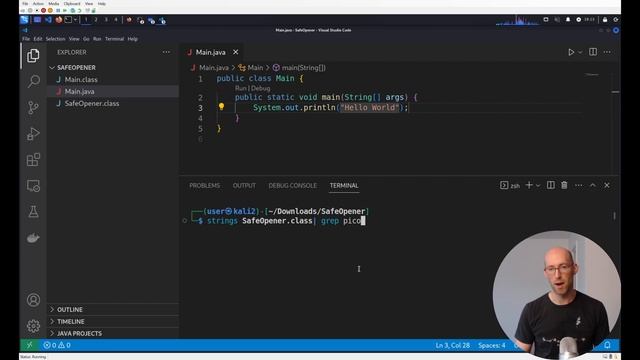The width and height of the screenshot is (640, 360).
Task: Open the VS Code File menu
Action: point(26,39)
